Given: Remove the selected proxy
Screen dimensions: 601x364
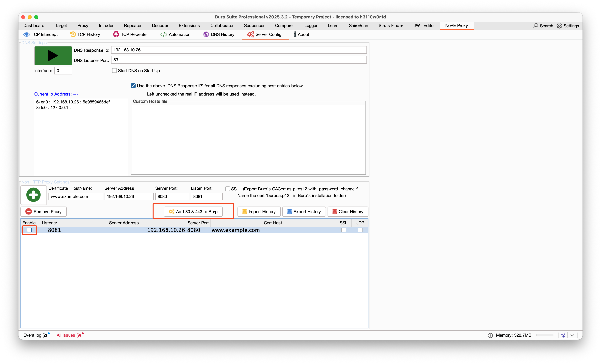Looking at the screenshot, I should (44, 211).
